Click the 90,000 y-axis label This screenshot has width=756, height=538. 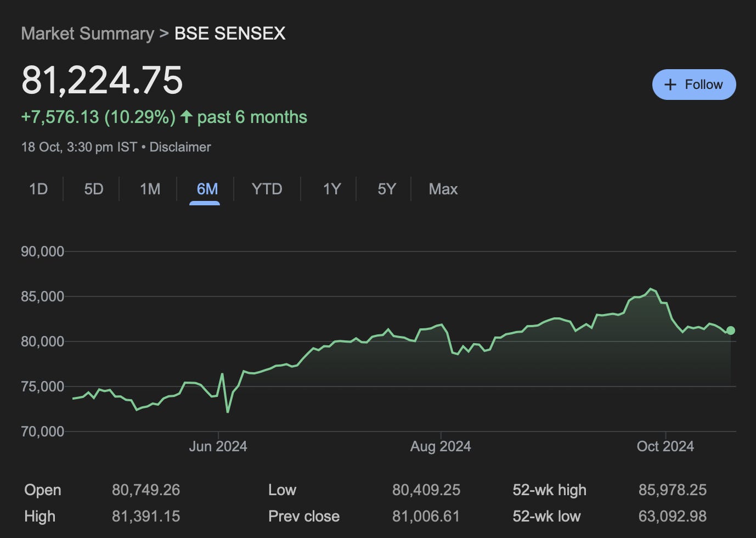click(42, 251)
